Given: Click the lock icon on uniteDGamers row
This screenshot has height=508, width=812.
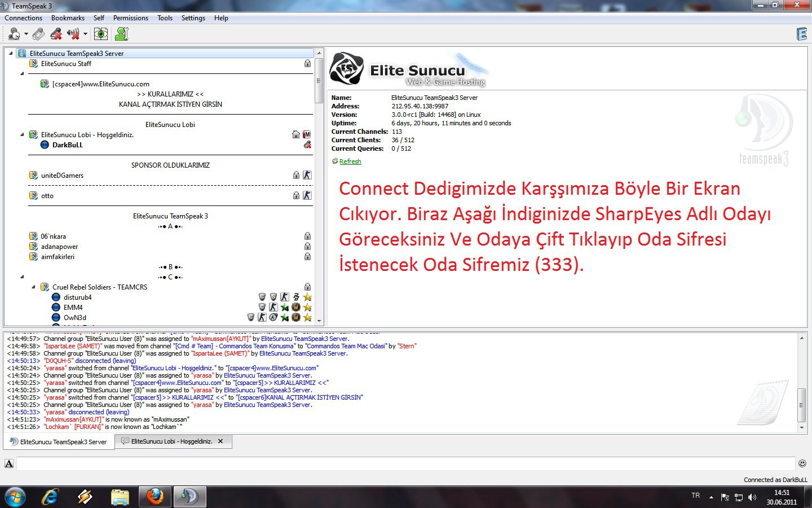Looking at the screenshot, I should 296,176.
